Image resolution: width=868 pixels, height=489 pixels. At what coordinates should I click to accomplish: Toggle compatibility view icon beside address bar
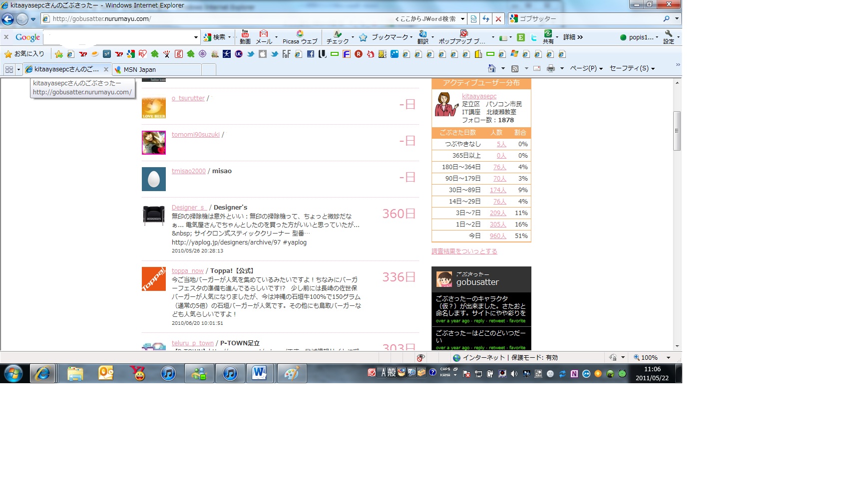(x=473, y=19)
